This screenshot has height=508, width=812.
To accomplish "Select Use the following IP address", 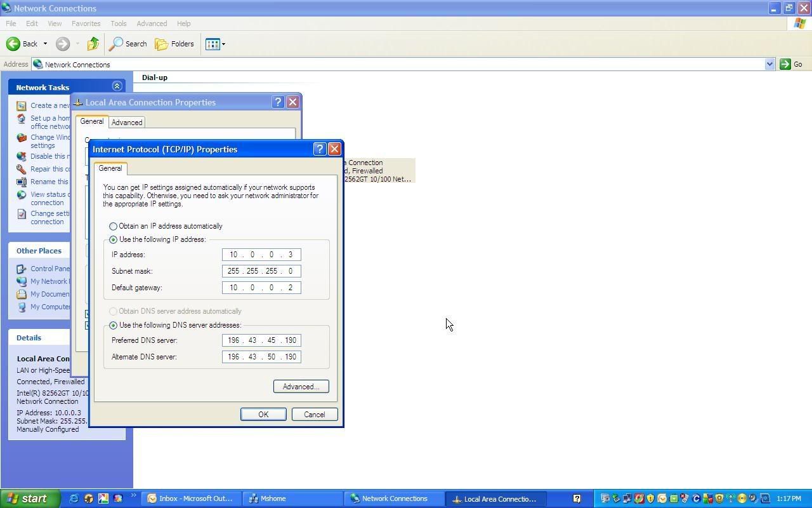I will pyautogui.click(x=113, y=239).
